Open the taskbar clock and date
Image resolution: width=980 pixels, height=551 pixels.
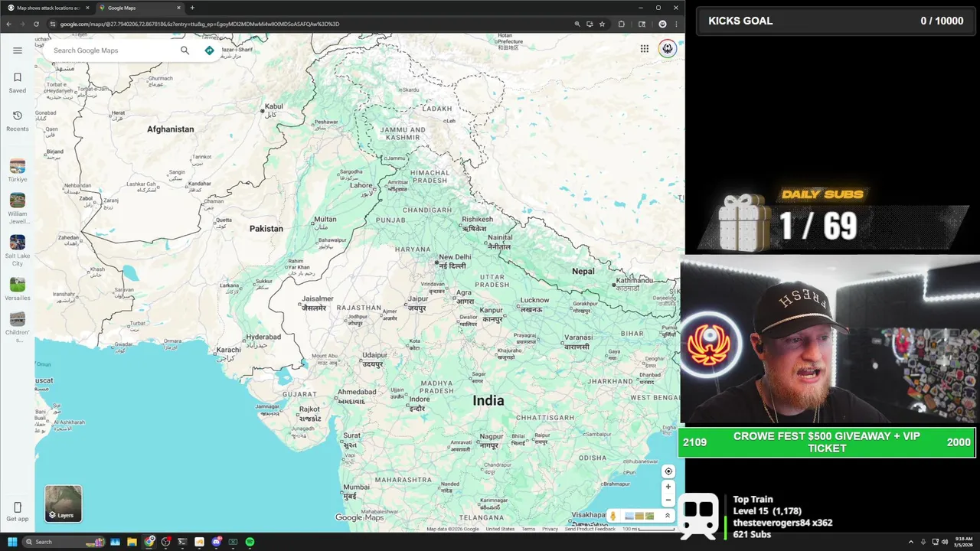click(962, 542)
